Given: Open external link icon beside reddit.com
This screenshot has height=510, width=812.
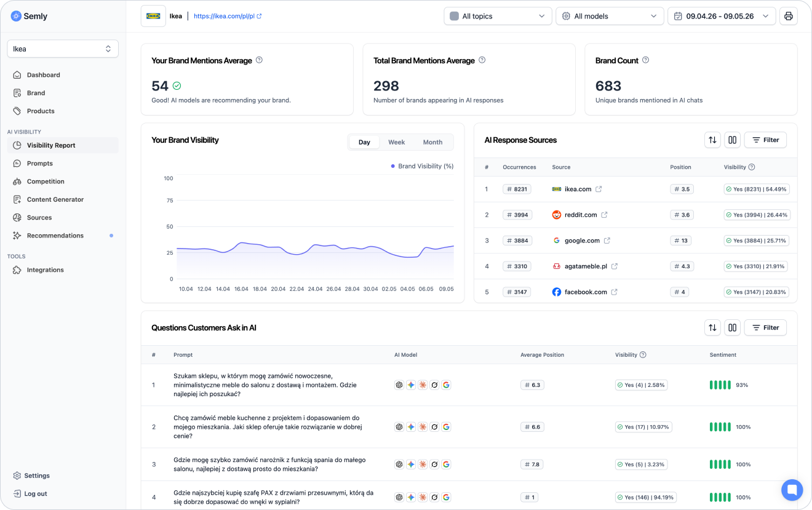Looking at the screenshot, I should pos(604,215).
